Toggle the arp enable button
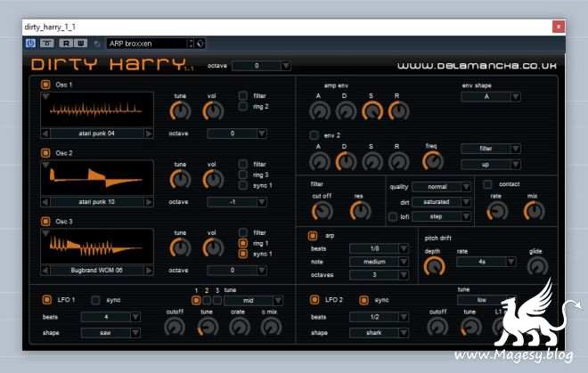 tap(313, 236)
